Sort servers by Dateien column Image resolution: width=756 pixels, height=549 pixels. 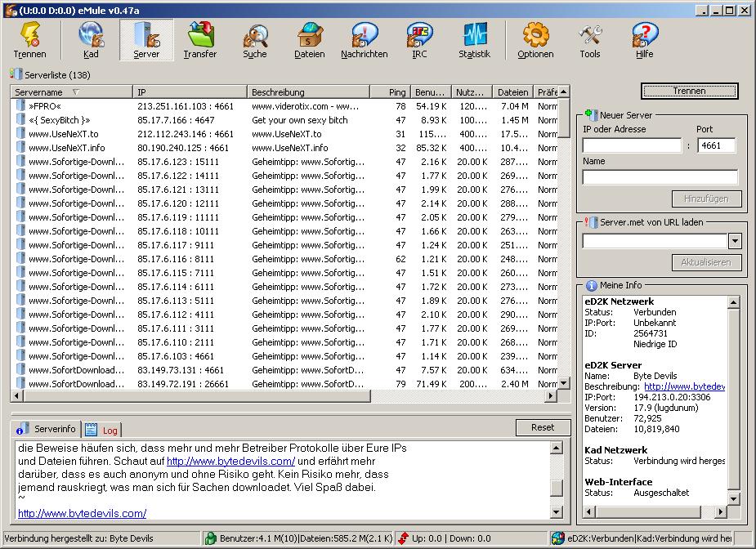tap(513, 92)
